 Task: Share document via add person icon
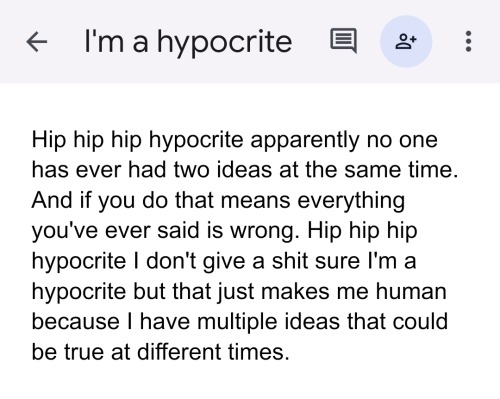406,41
